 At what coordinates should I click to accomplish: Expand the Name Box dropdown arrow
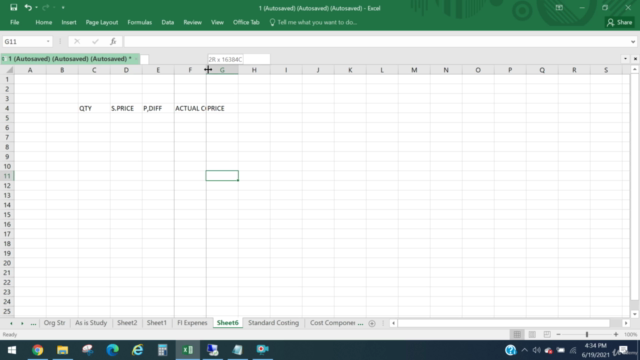[48, 42]
